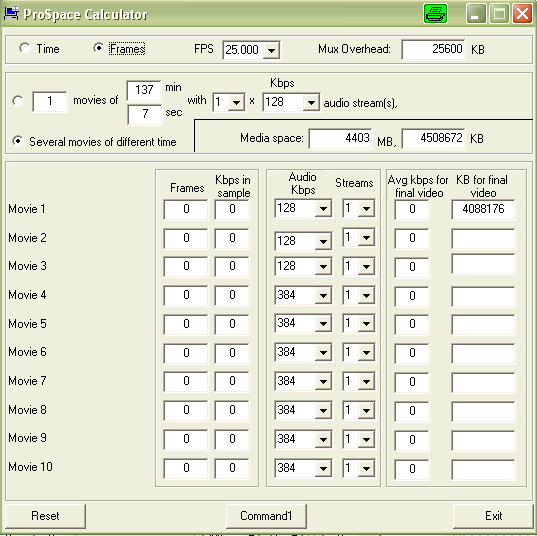The width and height of the screenshot is (537, 536).
Task: Open audio stream count dropdown next to 'with'
Action: click(x=236, y=102)
